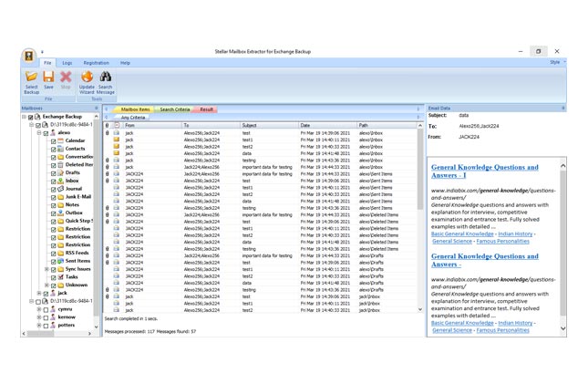Expand the kernow mailbox node
The width and height of the screenshot is (588, 384).
tap(39, 317)
